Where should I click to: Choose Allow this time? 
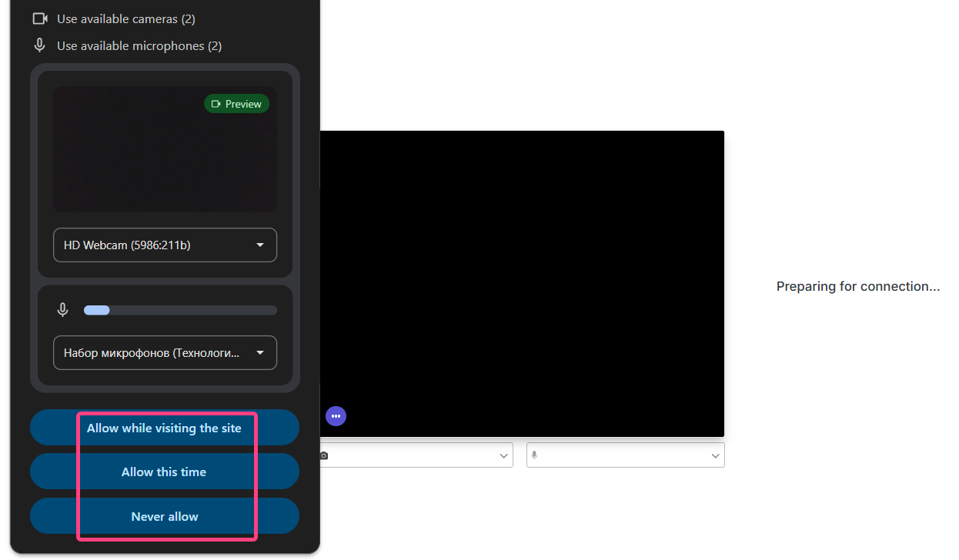164,472
